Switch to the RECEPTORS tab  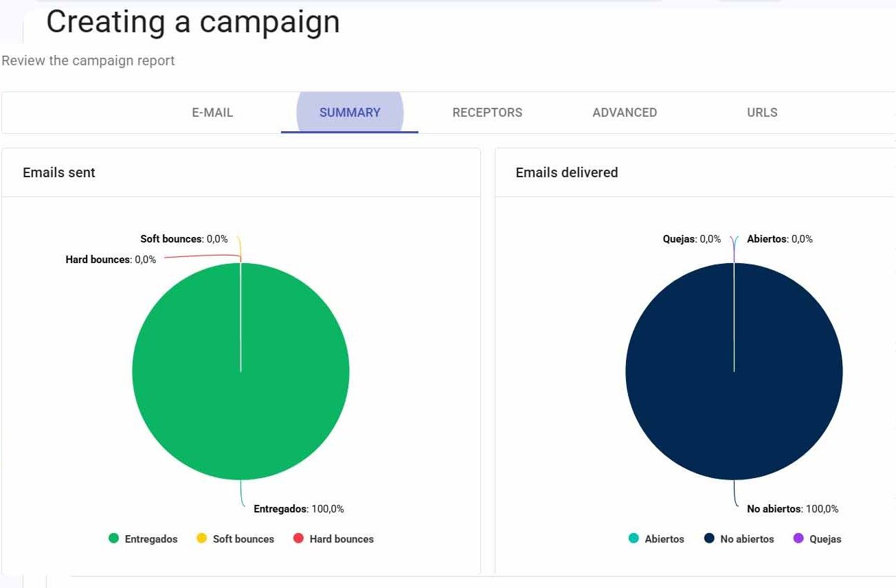click(487, 113)
